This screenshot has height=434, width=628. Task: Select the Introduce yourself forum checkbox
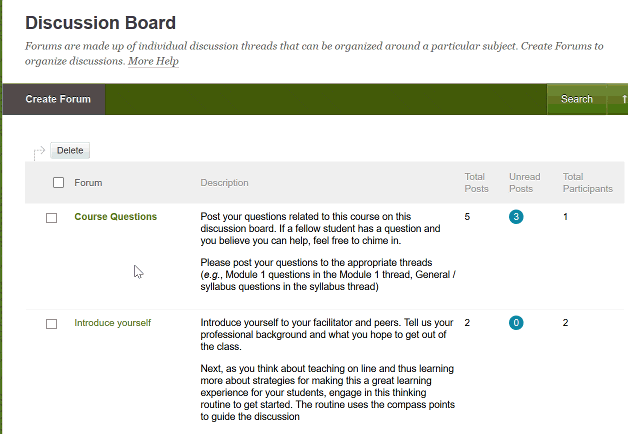[52, 324]
